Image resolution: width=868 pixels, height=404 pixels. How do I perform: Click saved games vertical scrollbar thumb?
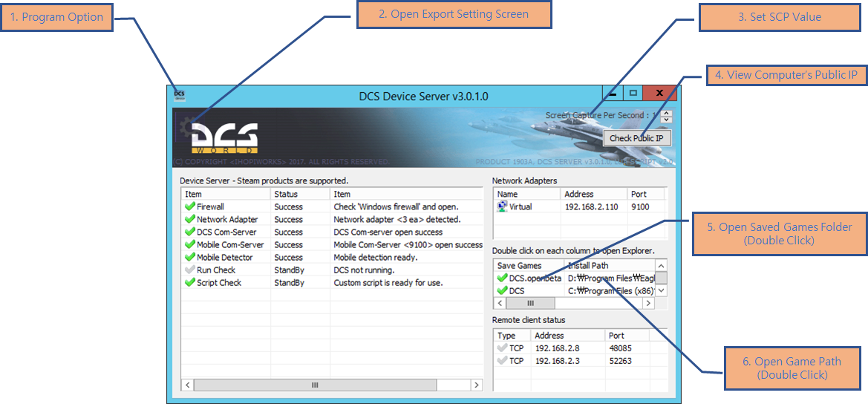pyautogui.click(x=661, y=278)
